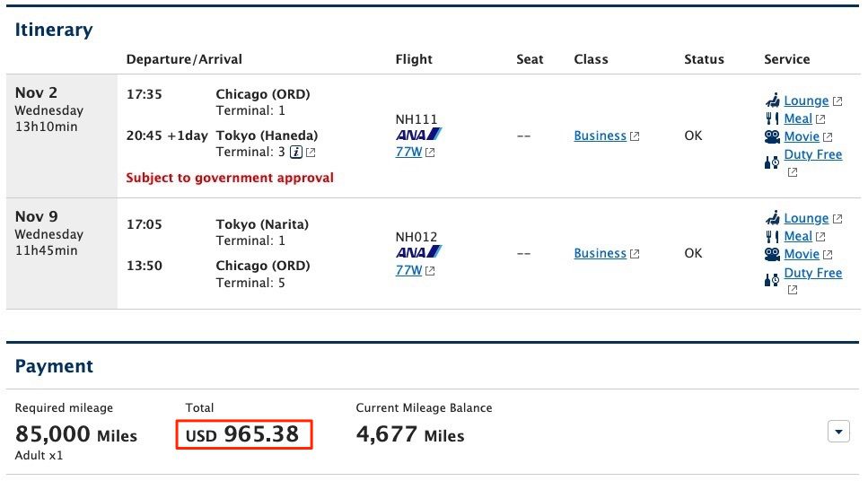The height and width of the screenshot is (481, 868).
Task: Click the Terminal 3 info icon at Haneda
Action: tap(295, 152)
